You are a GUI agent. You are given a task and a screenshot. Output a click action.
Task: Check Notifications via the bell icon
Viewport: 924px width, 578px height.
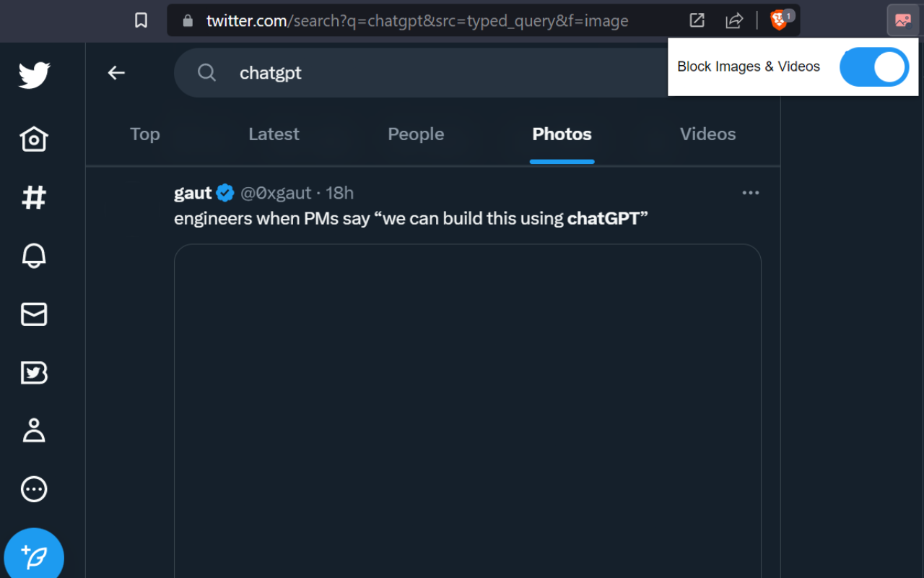(34, 256)
